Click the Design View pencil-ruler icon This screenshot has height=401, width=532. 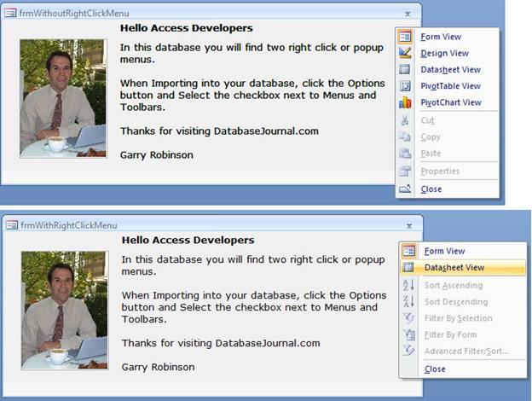[x=405, y=53]
